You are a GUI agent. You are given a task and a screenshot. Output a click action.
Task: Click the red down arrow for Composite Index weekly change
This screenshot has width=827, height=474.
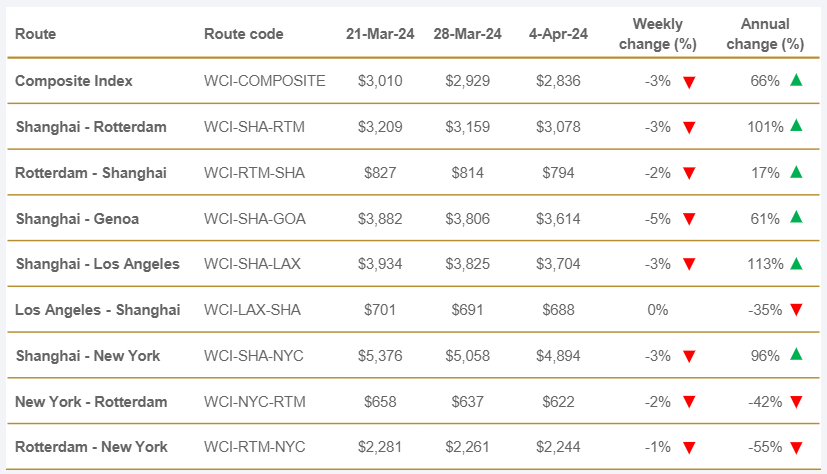(689, 82)
